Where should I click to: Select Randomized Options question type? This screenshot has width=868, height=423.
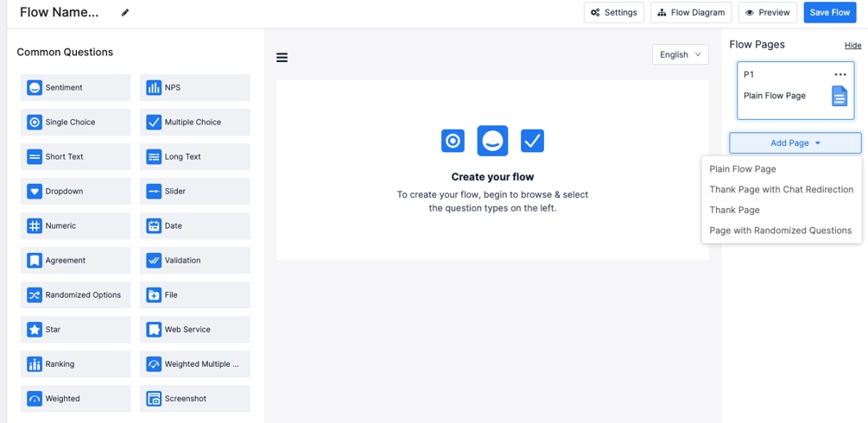click(76, 295)
